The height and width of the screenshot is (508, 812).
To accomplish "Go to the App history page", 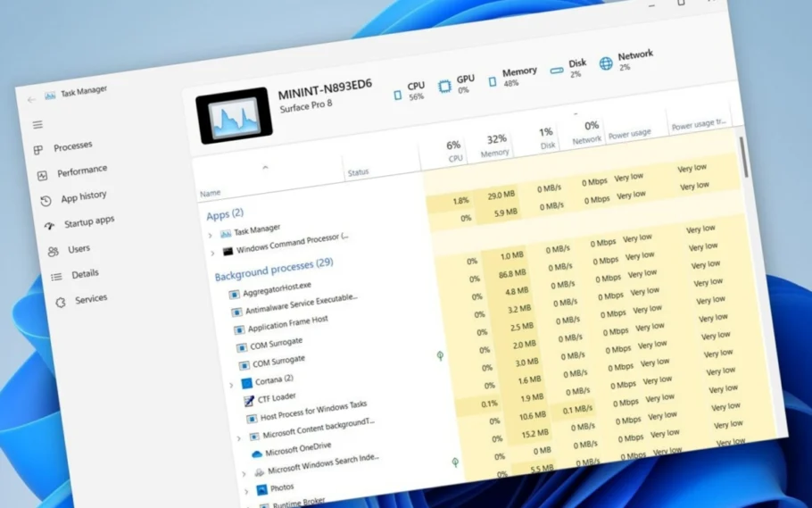I will coord(83,197).
